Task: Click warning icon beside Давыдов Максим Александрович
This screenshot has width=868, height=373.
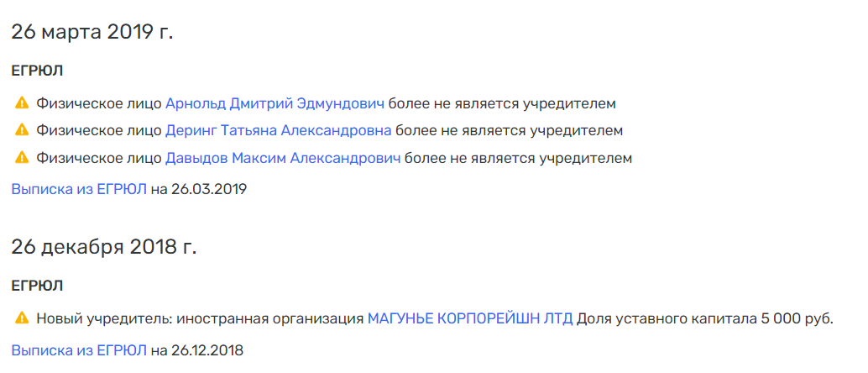Action: (x=22, y=158)
